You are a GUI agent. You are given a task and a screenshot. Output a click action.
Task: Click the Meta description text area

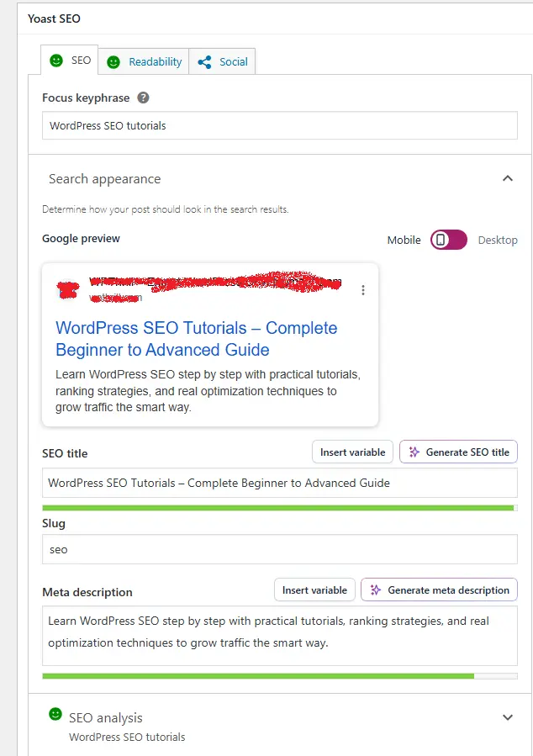pyautogui.click(x=279, y=636)
